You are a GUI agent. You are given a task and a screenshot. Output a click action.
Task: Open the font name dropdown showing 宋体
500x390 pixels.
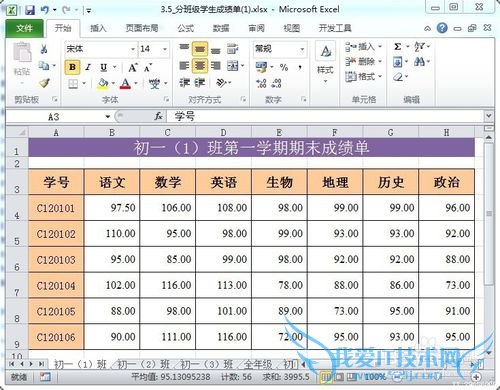point(133,49)
